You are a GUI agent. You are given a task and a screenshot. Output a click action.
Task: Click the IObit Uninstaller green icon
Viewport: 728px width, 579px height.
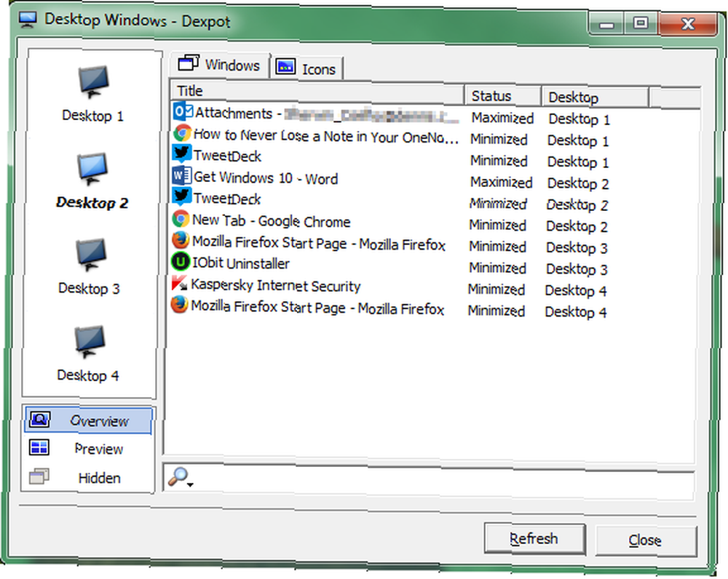pyautogui.click(x=180, y=262)
